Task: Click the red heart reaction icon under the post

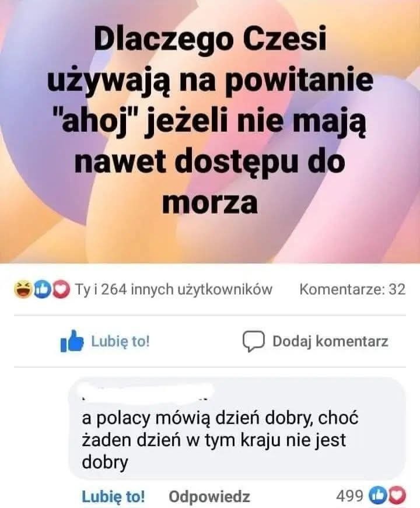Action: pyautogui.click(x=61, y=289)
